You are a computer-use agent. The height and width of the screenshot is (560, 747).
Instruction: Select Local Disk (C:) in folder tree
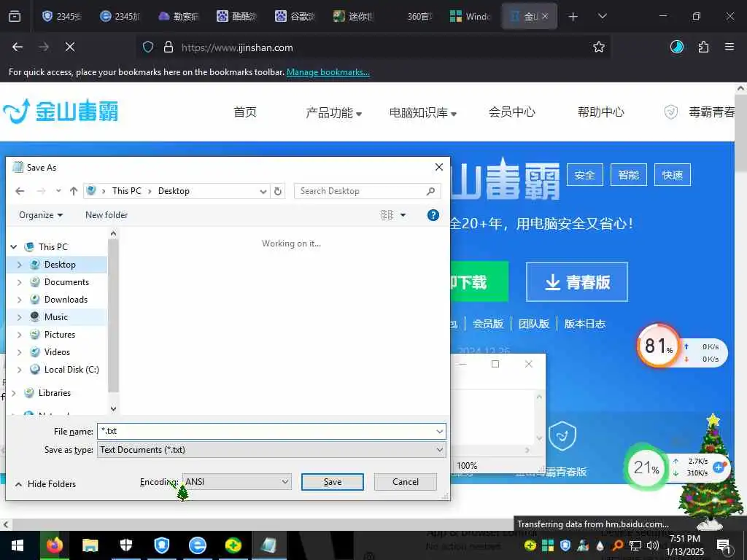(71, 370)
